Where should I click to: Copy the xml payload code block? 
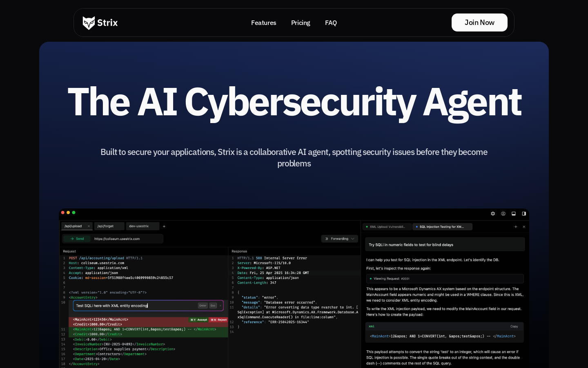tap(514, 326)
